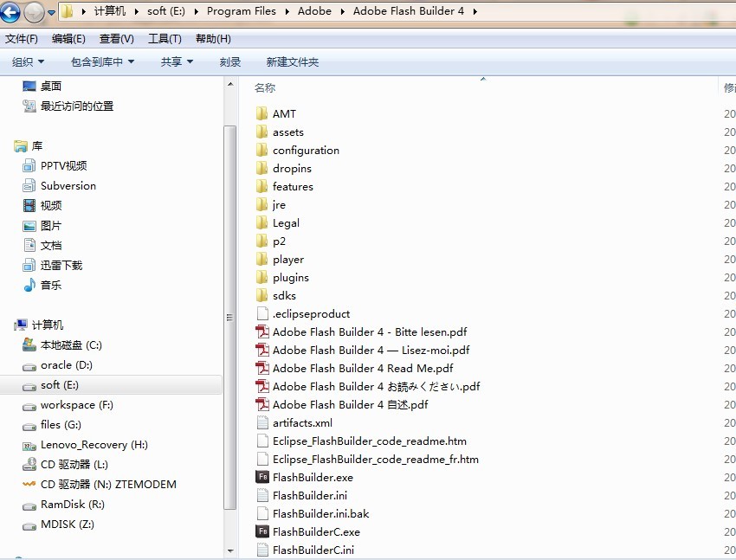Click navigation pane scrollbar down arrow
736x560 pixels.
(x=230, y=551)
